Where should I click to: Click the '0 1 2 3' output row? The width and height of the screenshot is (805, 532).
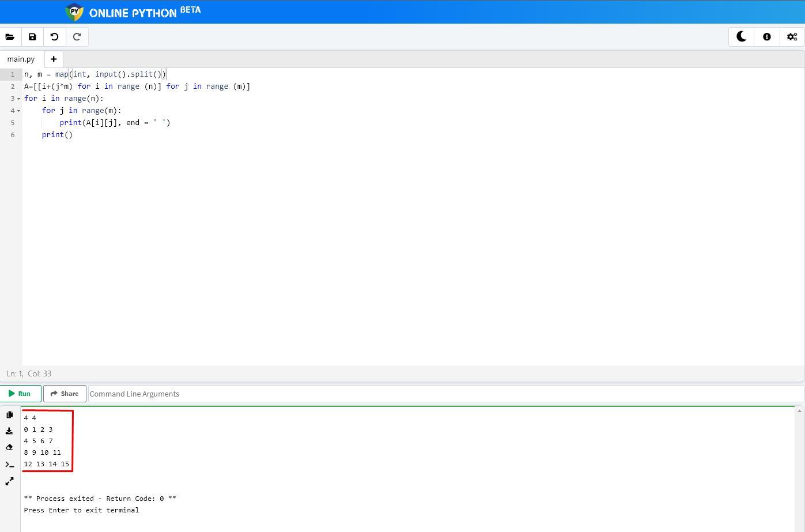[38, 429]
